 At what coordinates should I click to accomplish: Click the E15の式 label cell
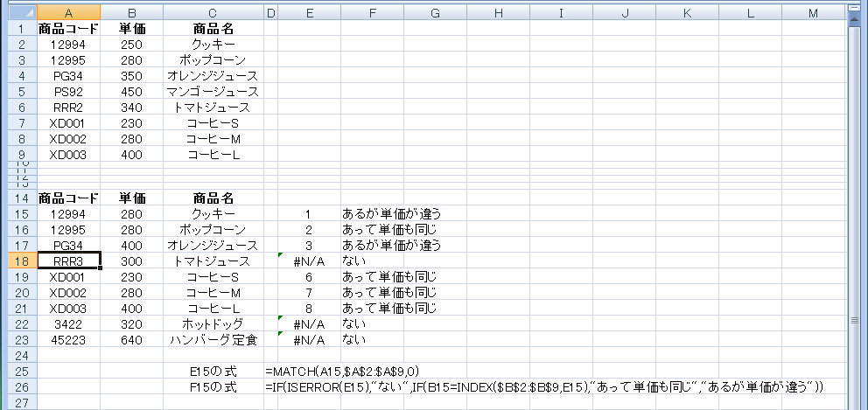tap(213, 371)
